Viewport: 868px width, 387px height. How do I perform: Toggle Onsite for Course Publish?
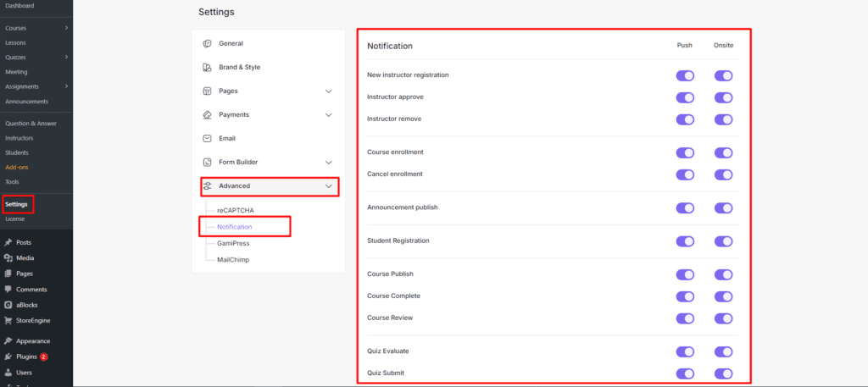pos(724,274)
